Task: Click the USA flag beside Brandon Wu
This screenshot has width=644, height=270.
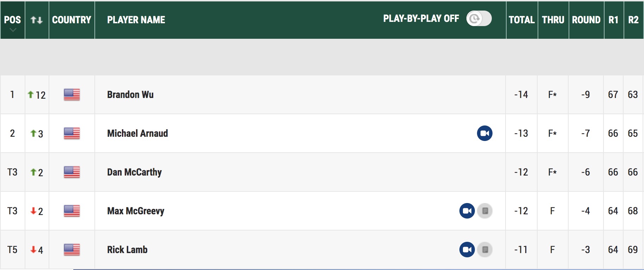Action: (72, 94)
